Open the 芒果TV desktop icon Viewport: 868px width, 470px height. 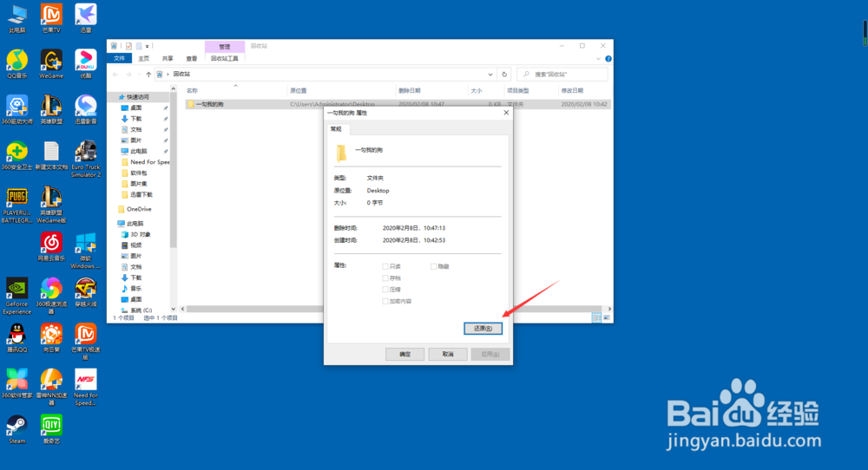[51, 18]
